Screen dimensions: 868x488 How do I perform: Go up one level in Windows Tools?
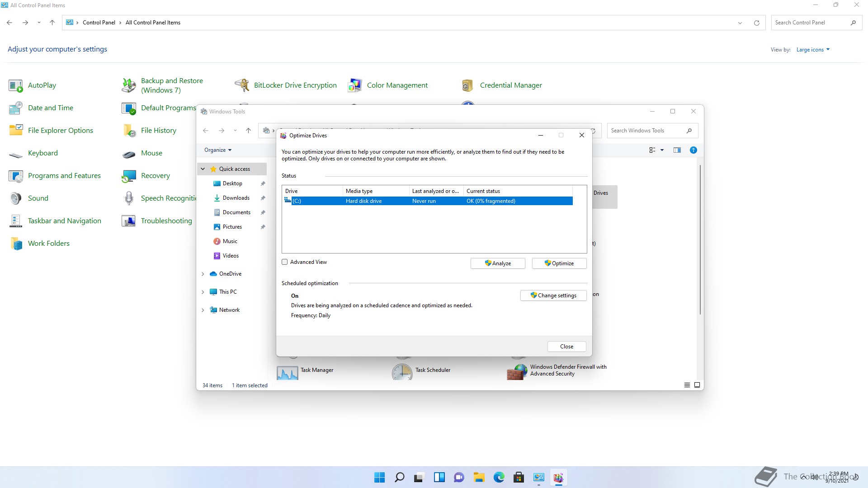[248, 131]
